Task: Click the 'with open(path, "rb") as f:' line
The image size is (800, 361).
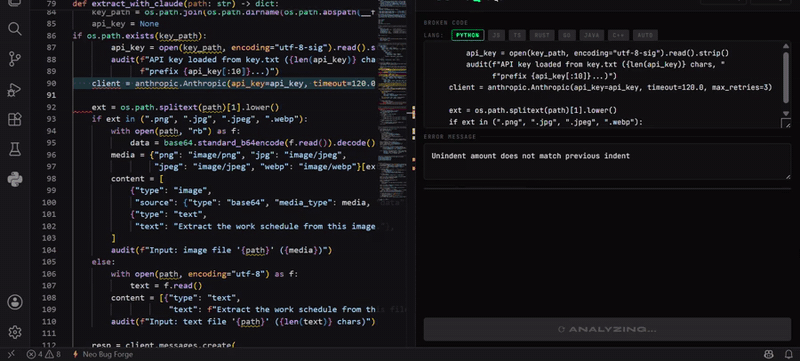Action: click(175, 131)
